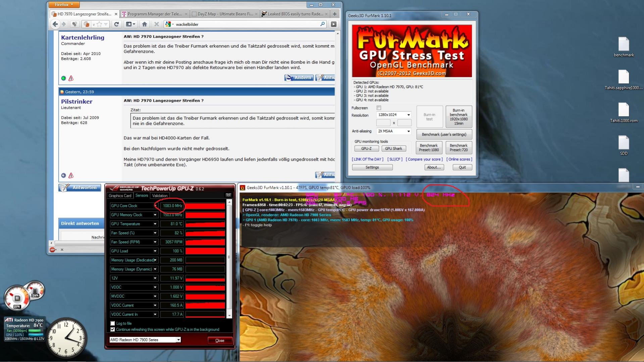
Task: Open the AMD Radeon HD 7900 Series device selector
Action: 145,340
